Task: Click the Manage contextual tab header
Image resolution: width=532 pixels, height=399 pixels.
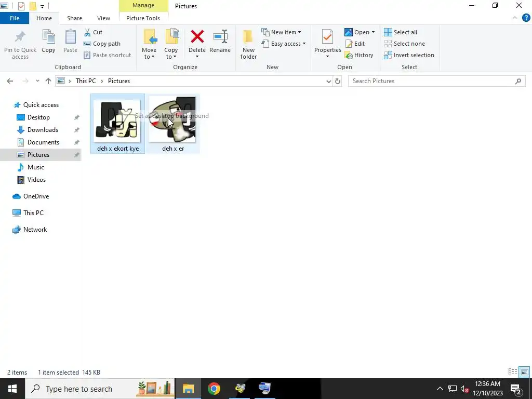Action: (143, 6)
